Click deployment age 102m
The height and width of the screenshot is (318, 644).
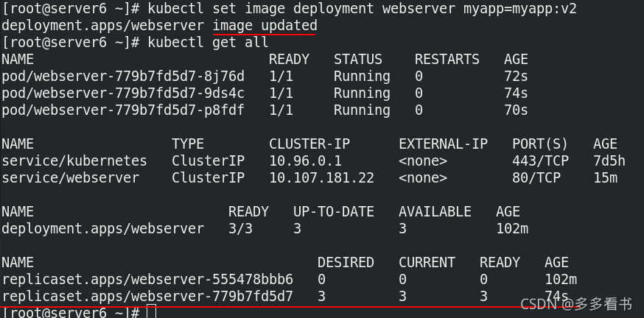point(512,228)
